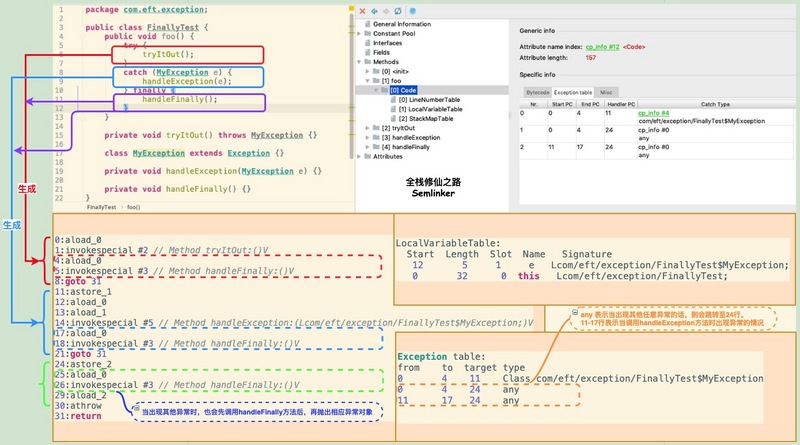
Task: Click the folder icon beside [2] tryItOut
Action: click(x=376, y=128)
